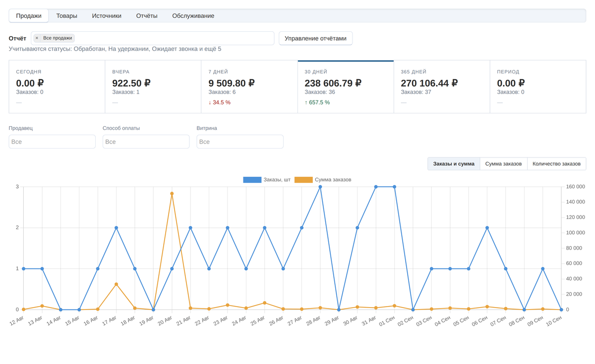Expand the Витрина filter dropdown
This screenshot has height=364, width=595.
pos(240,142)
